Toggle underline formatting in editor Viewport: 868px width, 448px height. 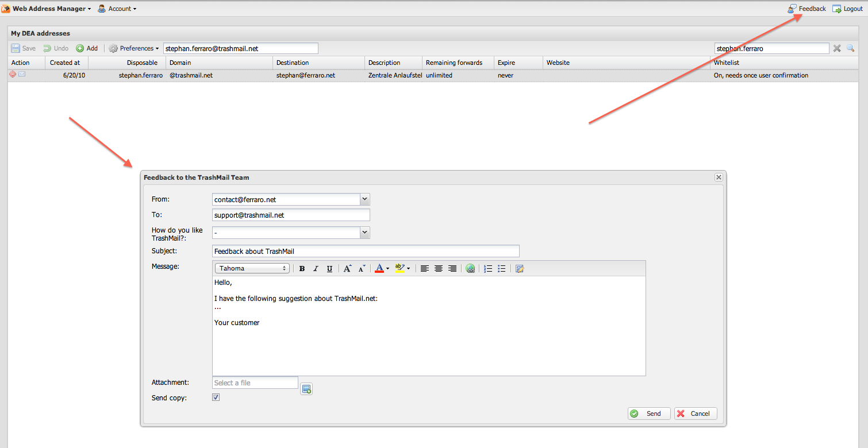tap(329, 268)
